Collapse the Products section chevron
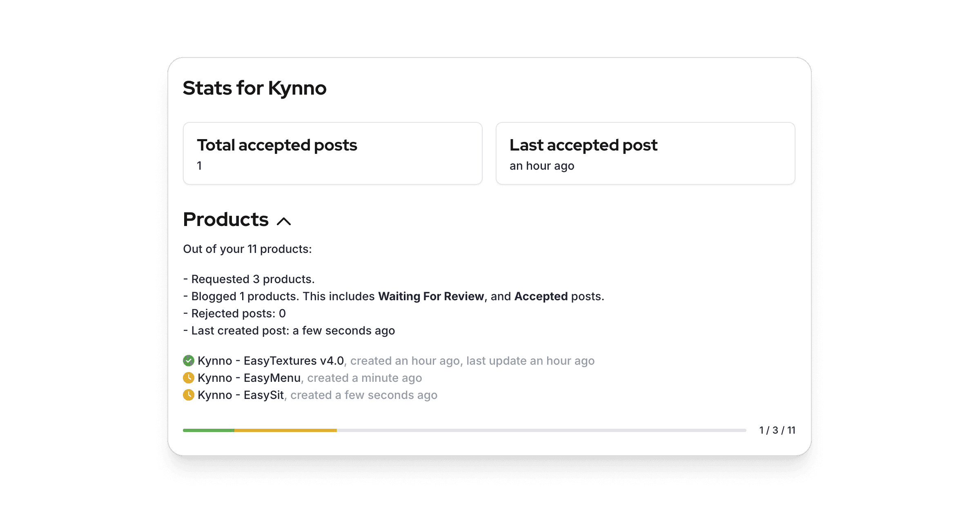This screenshot has width=980, height=514. (284, 221)
